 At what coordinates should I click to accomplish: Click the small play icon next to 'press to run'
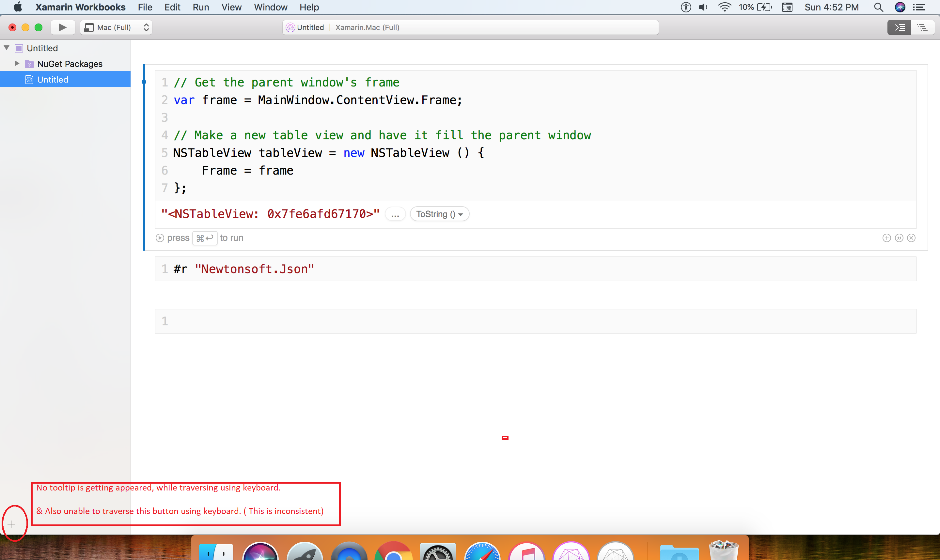160,238
